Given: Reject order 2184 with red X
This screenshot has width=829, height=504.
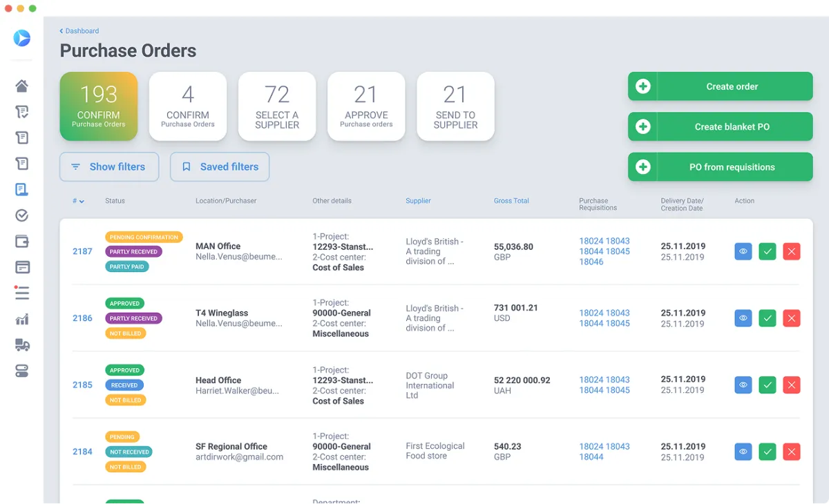Looking at the screenshot, I should click(x=792, y=452).
